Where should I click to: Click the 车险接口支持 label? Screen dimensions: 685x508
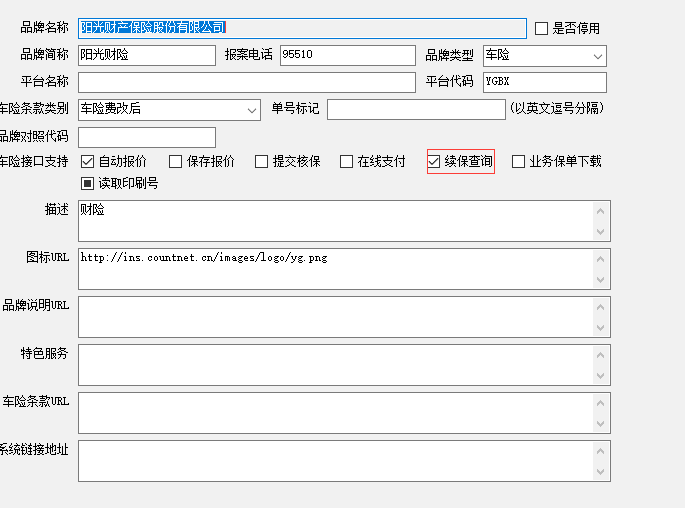click(34, 162)
